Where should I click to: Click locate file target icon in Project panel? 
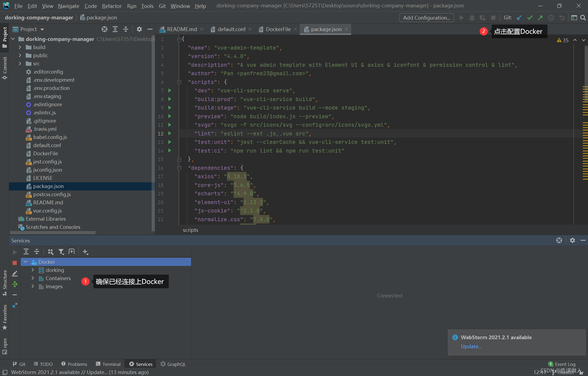105,29
